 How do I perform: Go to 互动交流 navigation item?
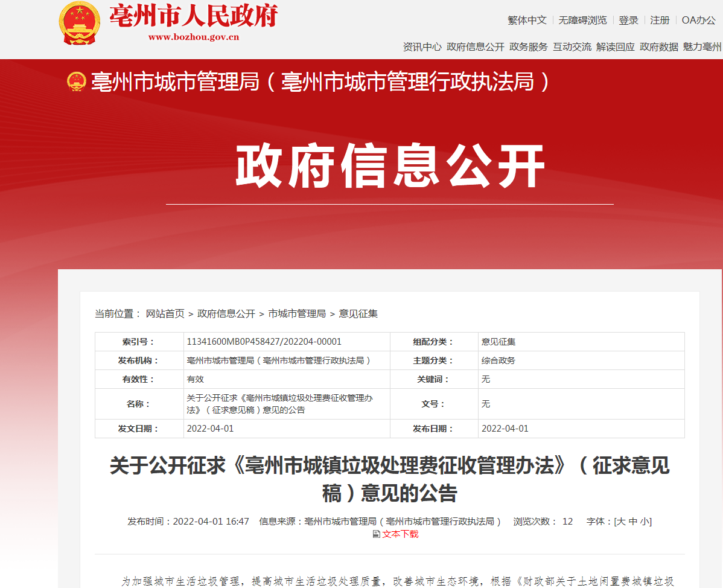pyautogui.click(x=572, y=46)
